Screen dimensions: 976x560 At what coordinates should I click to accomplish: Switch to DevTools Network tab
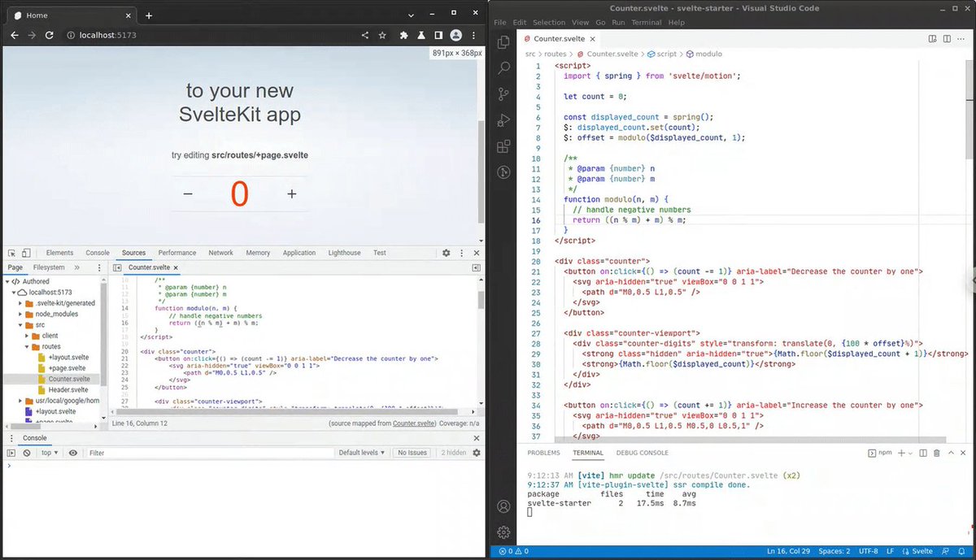(220, 253)
